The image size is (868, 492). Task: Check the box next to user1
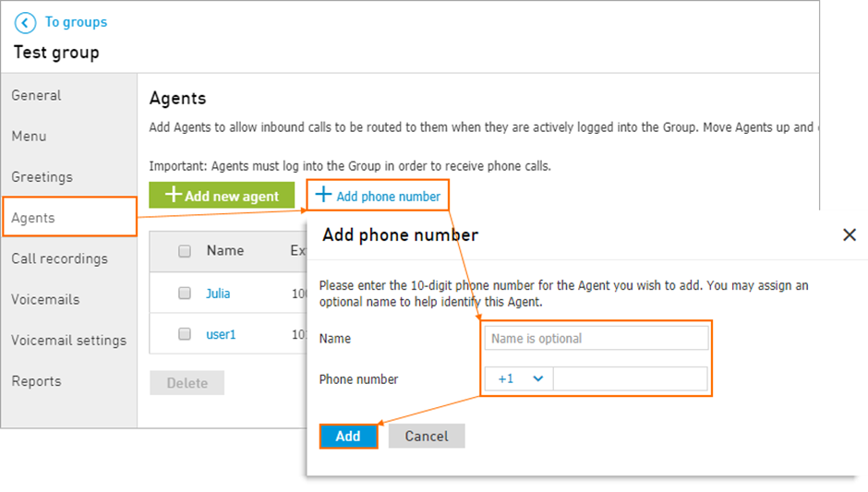(185, 334)
